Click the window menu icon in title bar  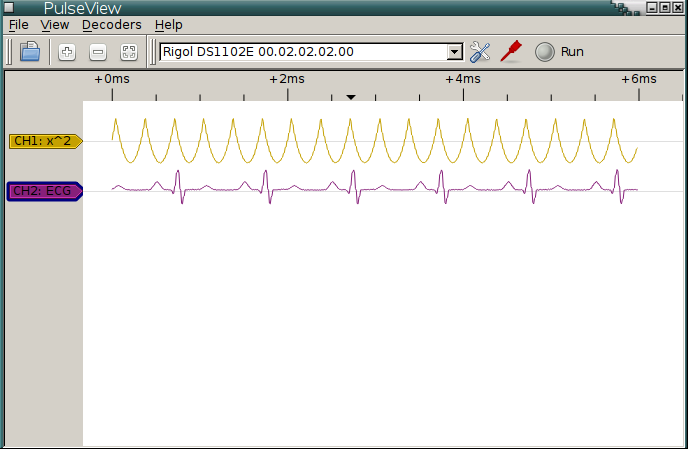(x=9, y=8)
